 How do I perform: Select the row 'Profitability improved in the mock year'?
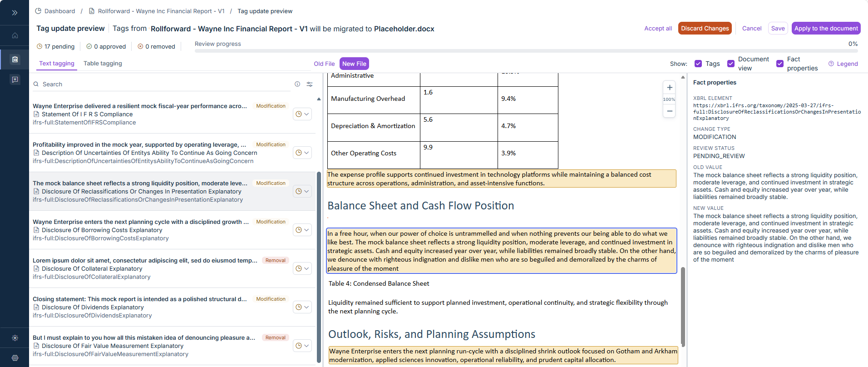pos(173,153)
